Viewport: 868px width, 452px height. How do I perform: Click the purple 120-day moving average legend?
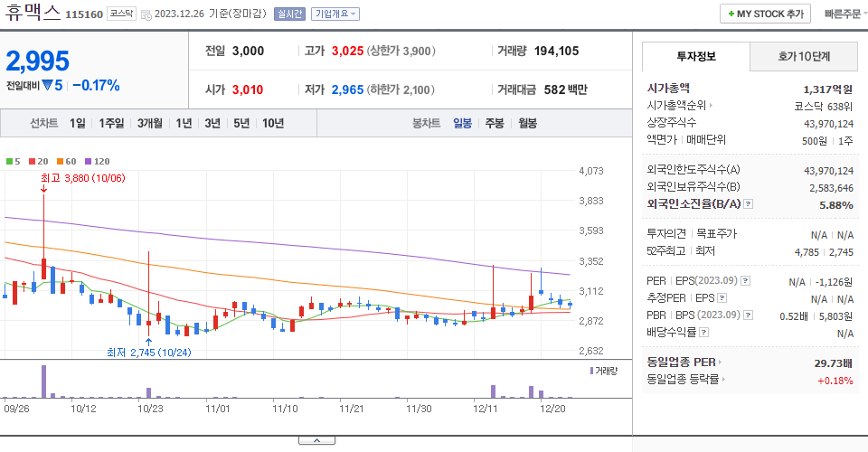(97, 162)
